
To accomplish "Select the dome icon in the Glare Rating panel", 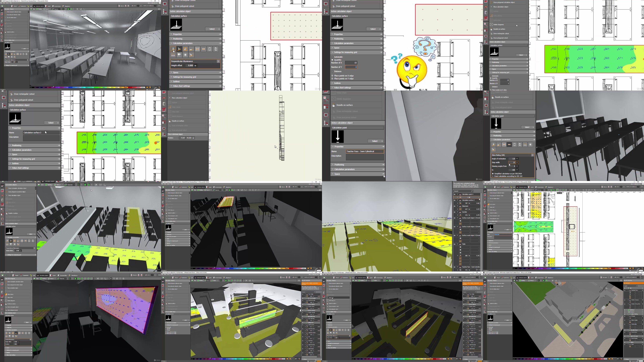I will click(525, 145).
